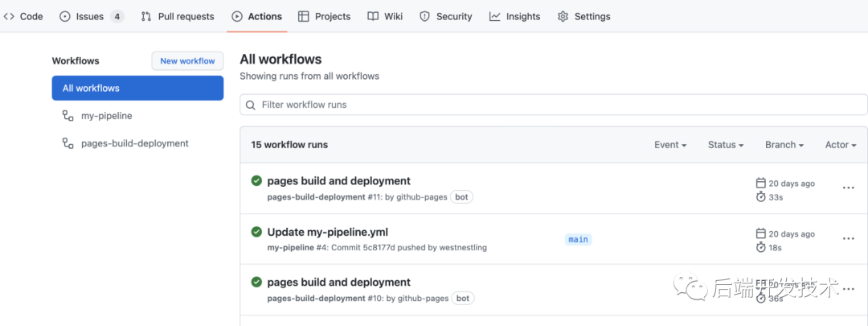Click the bot badge on run #11
The height and width of the screenshot is (326, 868).
tap(461, 197)
